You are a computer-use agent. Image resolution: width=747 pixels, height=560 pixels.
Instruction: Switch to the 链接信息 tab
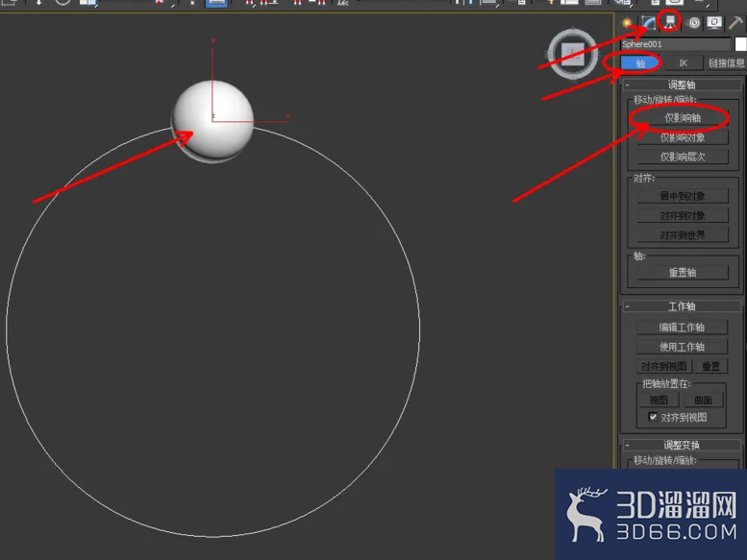(x=726, y=62)
